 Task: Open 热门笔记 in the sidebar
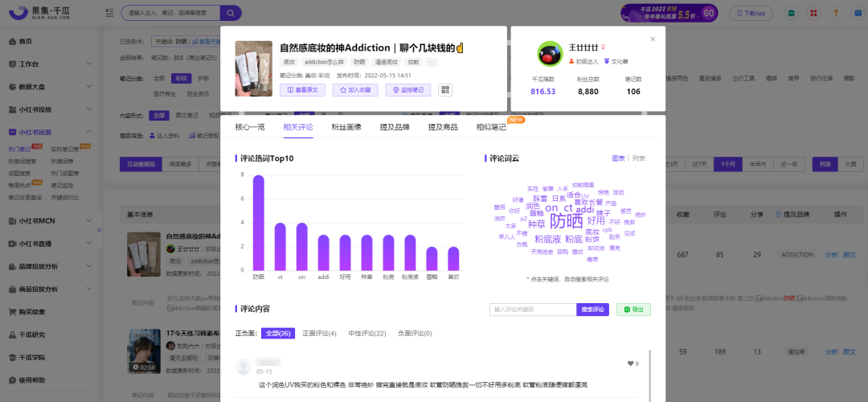point(20,149)
